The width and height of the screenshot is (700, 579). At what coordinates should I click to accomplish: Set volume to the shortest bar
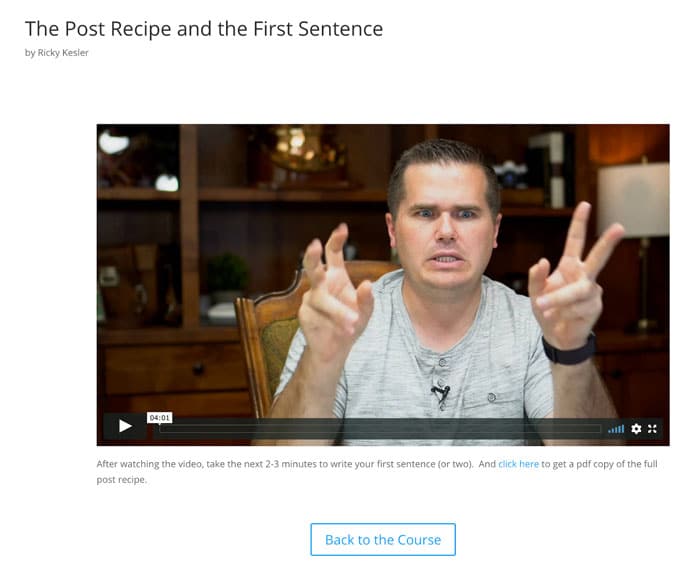pyautogui.click(x=609, y=432)
